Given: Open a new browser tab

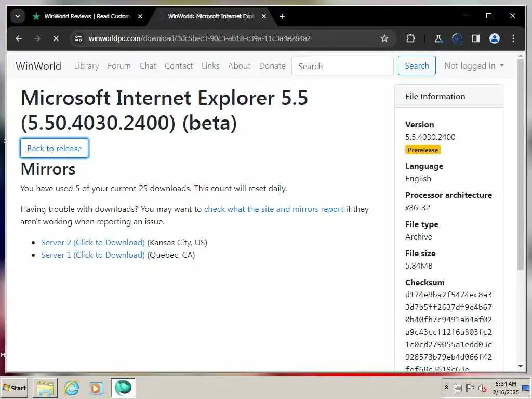Looking at the screenshot, I should [282, 16].
